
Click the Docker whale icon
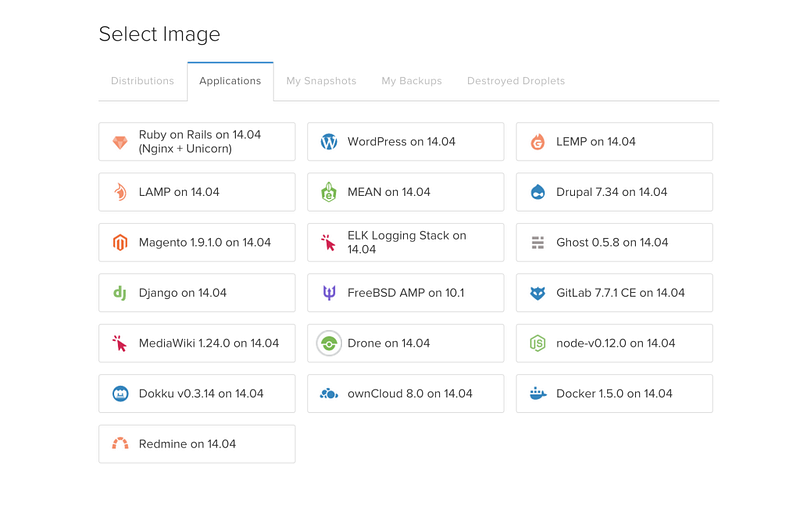(x=538, y=394)
